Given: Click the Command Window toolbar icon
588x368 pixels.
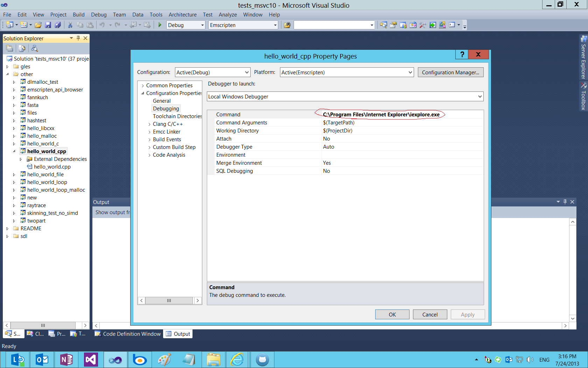Looking at the screenshot, I should click(x=452, y=25).
